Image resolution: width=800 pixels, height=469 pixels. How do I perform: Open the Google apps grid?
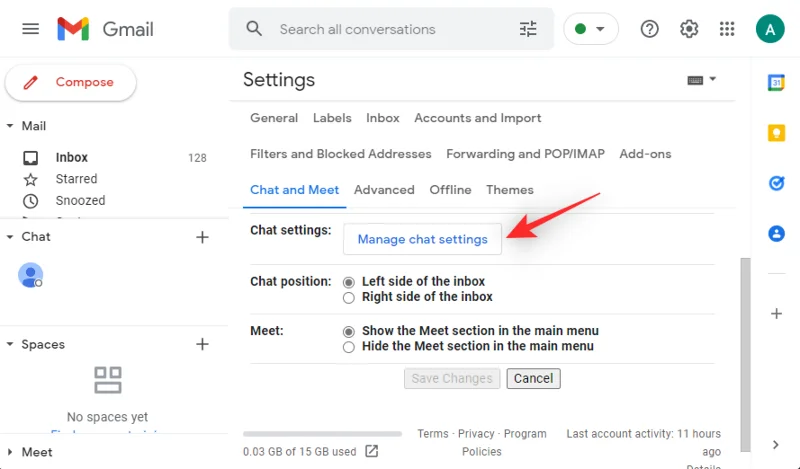tap(727, 29)
